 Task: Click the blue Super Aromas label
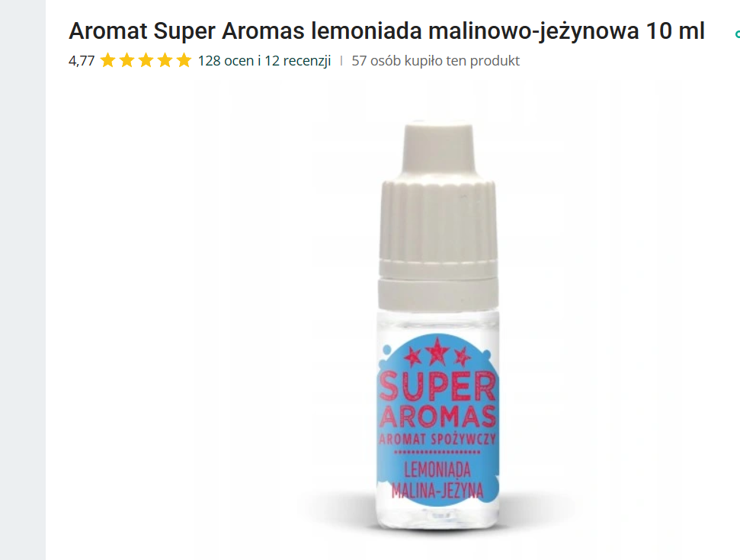coord(438,420)
